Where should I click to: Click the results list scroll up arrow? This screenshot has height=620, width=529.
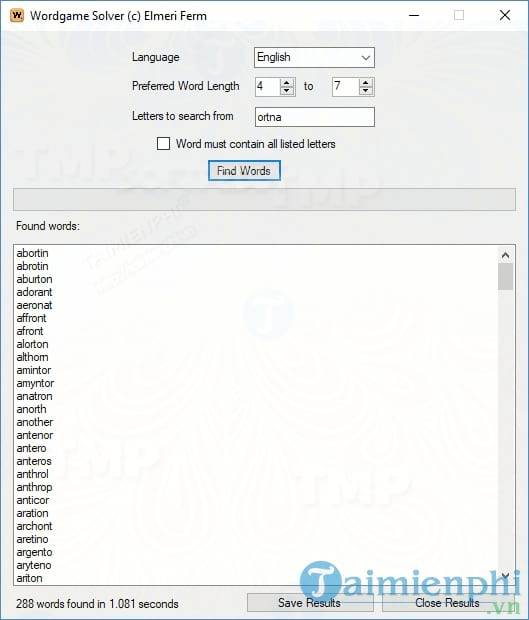pos(505,255)
